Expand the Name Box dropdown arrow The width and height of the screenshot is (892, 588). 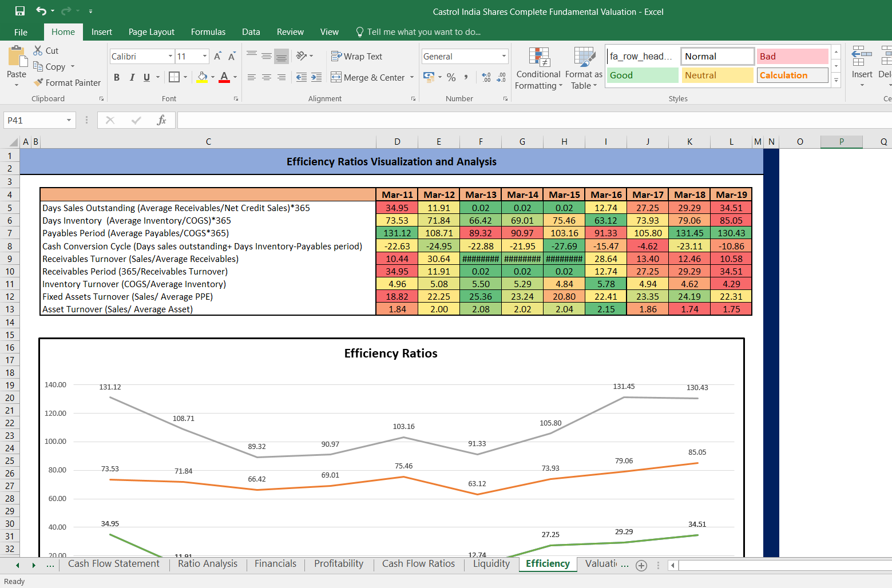point(69,120)
